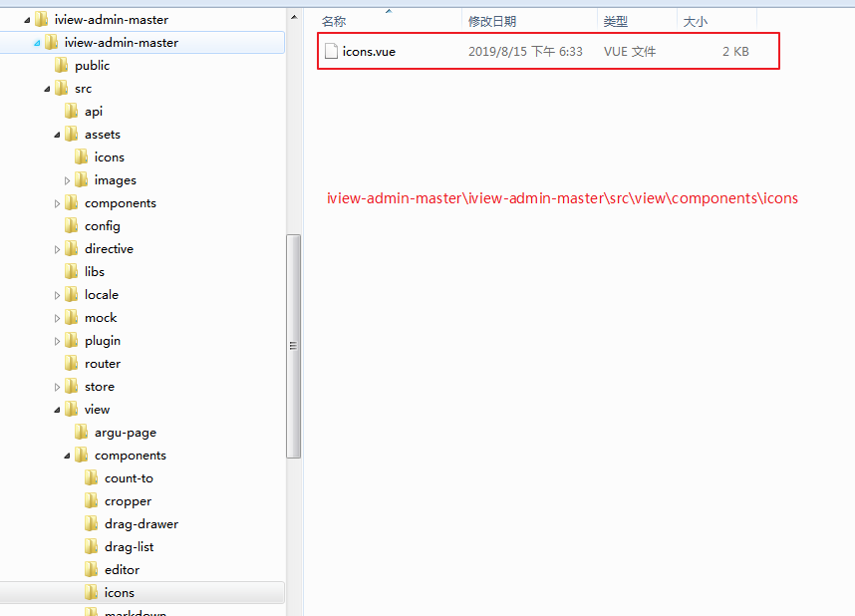
Task: Select the highlighted iview-admin-master tree row
Action: 142,43
